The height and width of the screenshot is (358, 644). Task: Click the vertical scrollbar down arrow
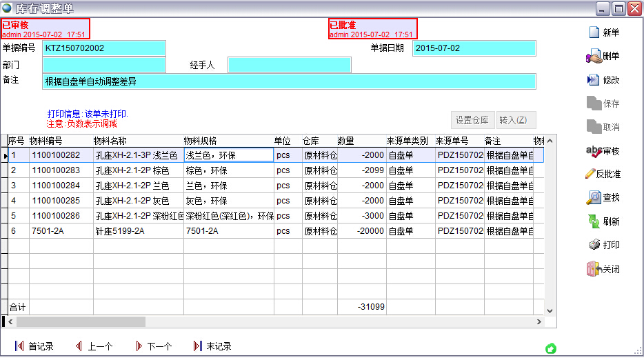click(550, 311)
